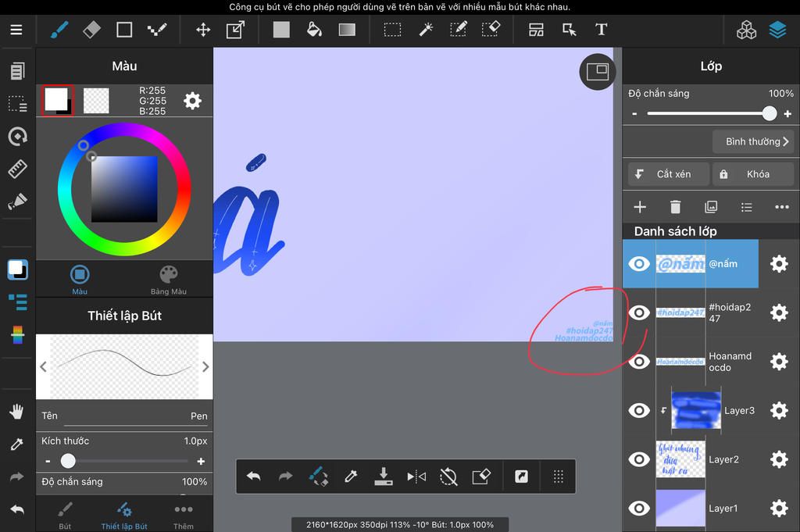Select the Panel divide tool

(536, 30)
